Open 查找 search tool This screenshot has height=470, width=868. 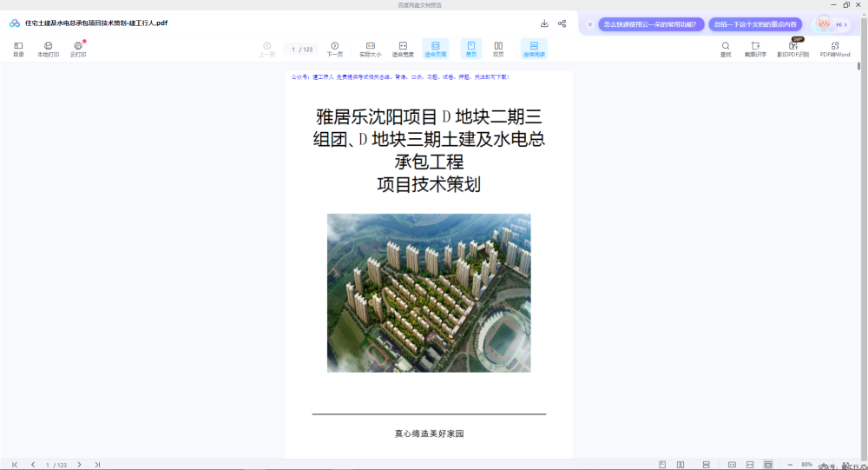(725, 49)
